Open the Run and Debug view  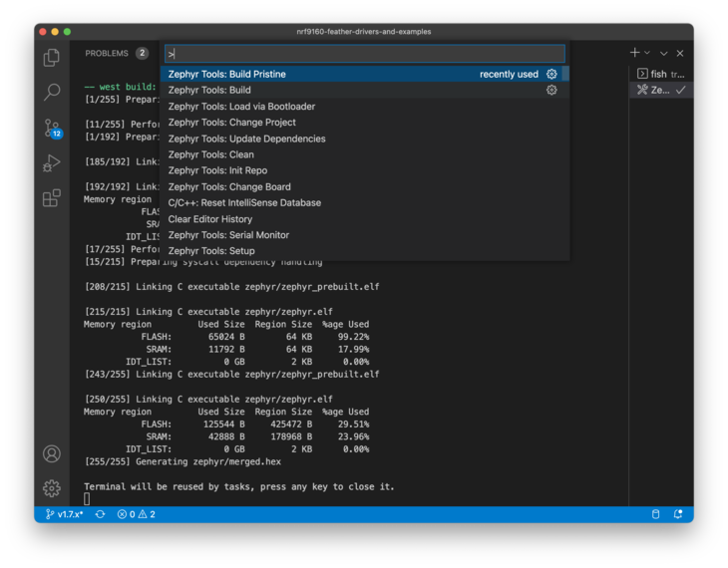point(52,163)
